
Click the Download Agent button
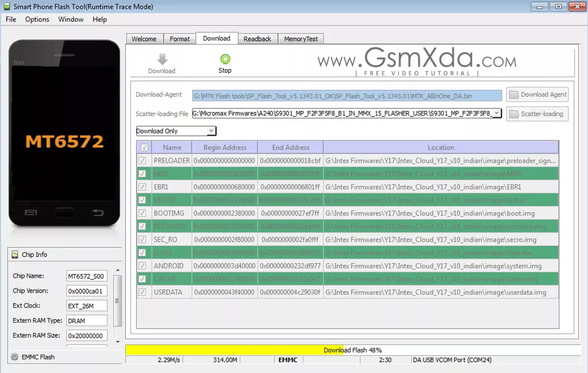537,95
